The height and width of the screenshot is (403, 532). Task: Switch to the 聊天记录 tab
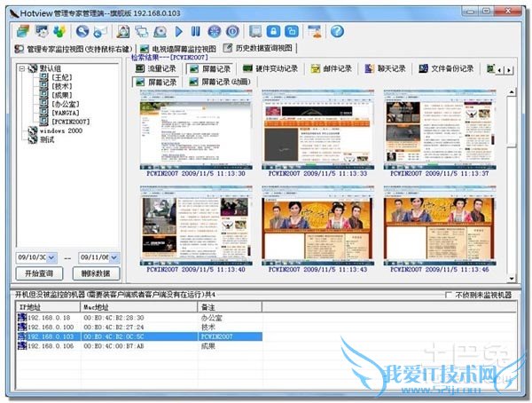pyautogui.click(x=387, y=68)
